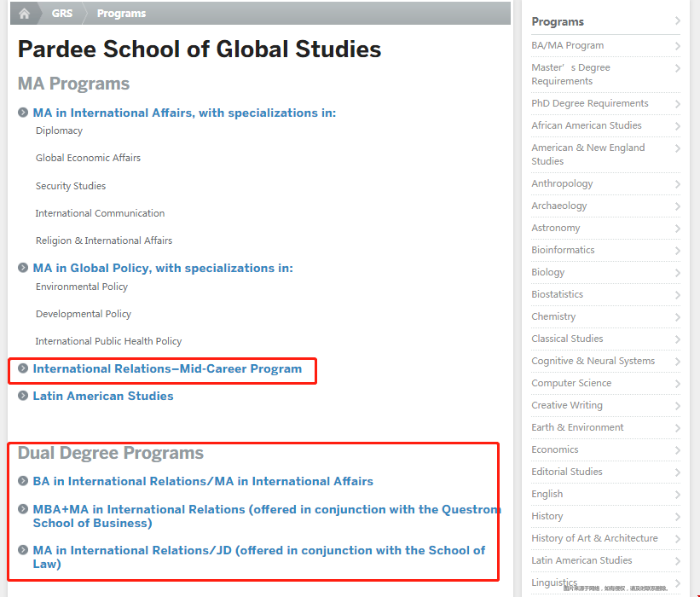Expand chevron next to BA/MA Program
The width and height of the screenshot is (700, 597).
[677, 46]
